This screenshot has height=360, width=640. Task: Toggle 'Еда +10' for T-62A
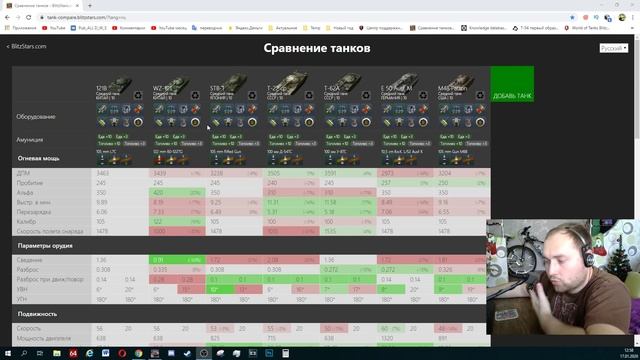(x=333, y=137)
